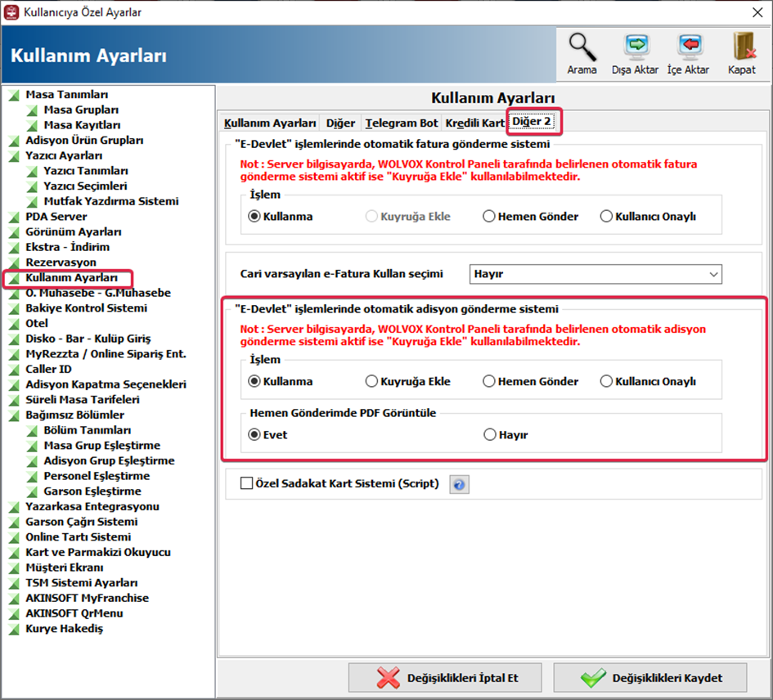Choose Hayır for PDF Görüntüle
This screenshot has height=700, width=773.
click(489, 435)
